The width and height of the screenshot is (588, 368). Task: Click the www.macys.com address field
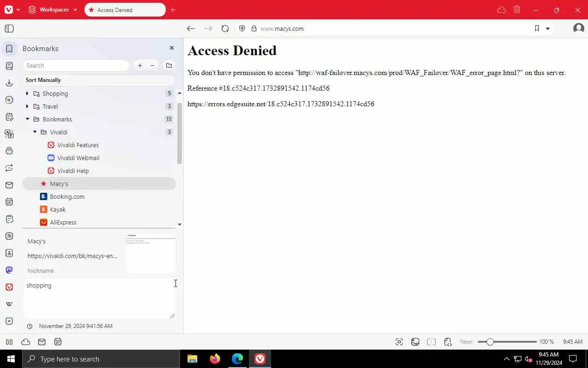click(x=282, y=29)
